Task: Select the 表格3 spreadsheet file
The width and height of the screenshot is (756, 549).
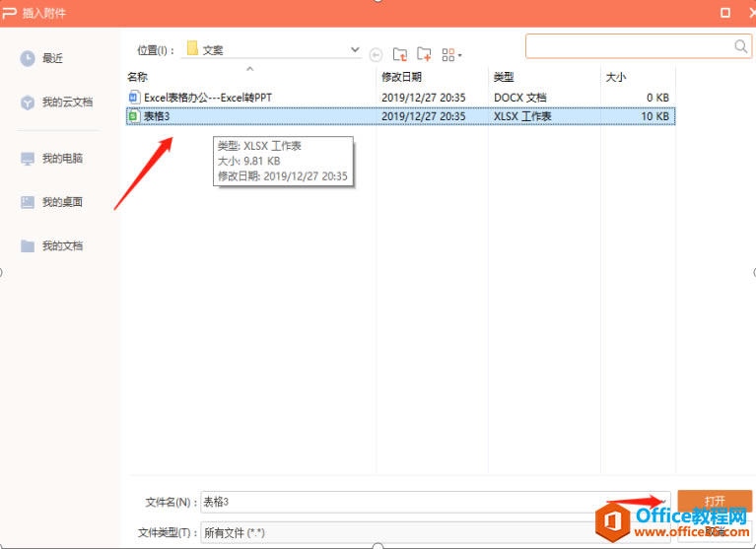Action: [x=400, y=116]
